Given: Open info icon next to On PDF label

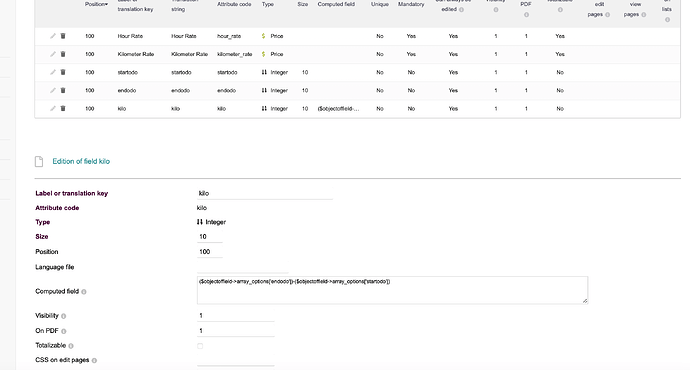Looking at the screenshot, I should (x=64, y=331).
